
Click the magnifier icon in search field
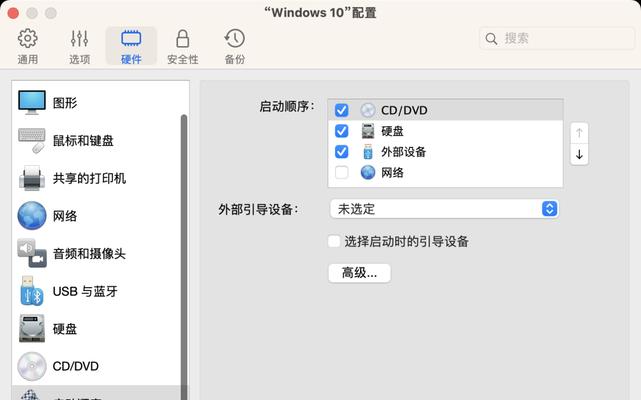click(491, 39)
